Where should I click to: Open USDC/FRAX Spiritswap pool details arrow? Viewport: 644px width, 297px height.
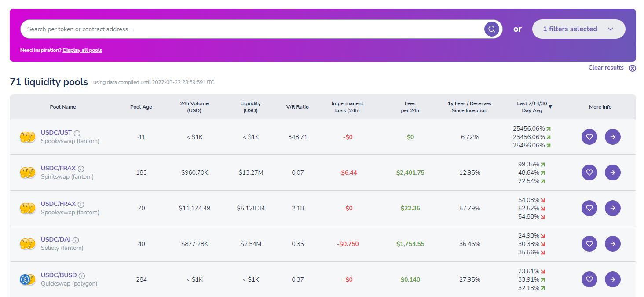click(x=613, y=172)
